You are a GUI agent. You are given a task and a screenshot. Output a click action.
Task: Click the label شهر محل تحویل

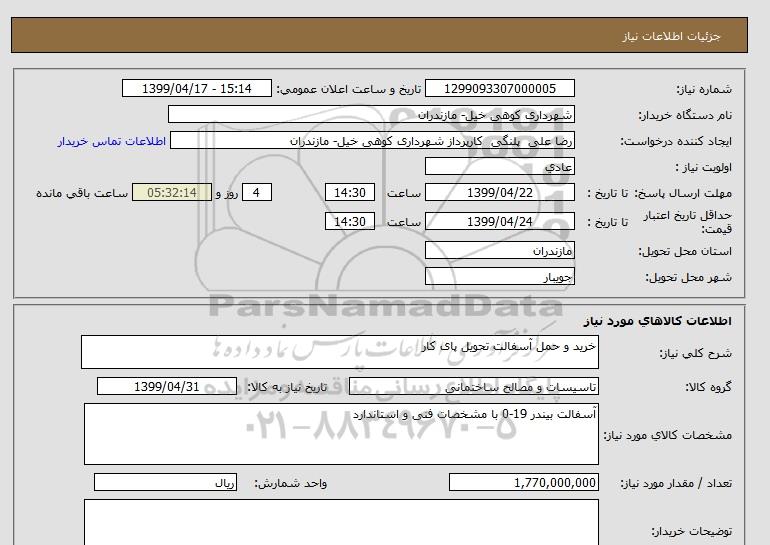tap(688, 277)
